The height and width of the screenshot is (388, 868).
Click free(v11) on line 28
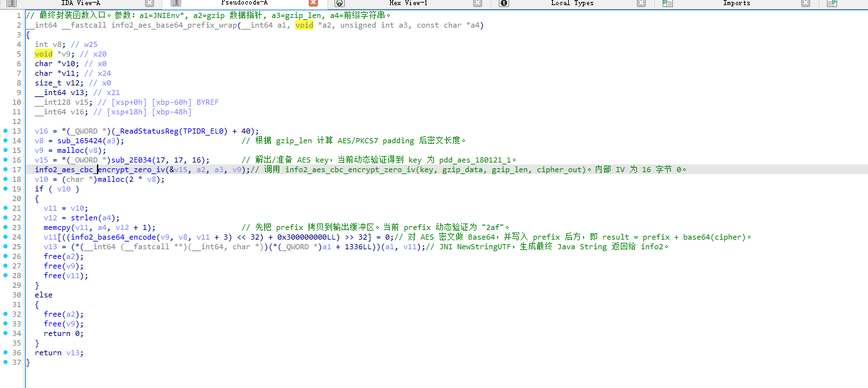(x=66, y=276)
